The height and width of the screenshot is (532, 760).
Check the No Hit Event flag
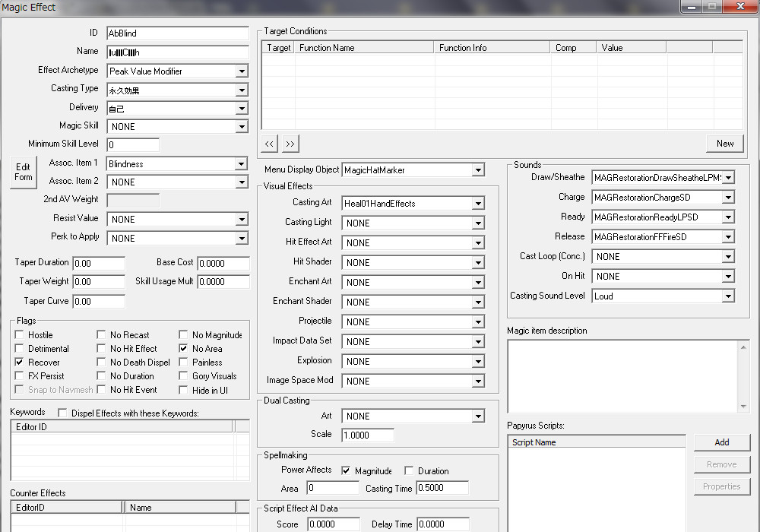coord(101,389)
